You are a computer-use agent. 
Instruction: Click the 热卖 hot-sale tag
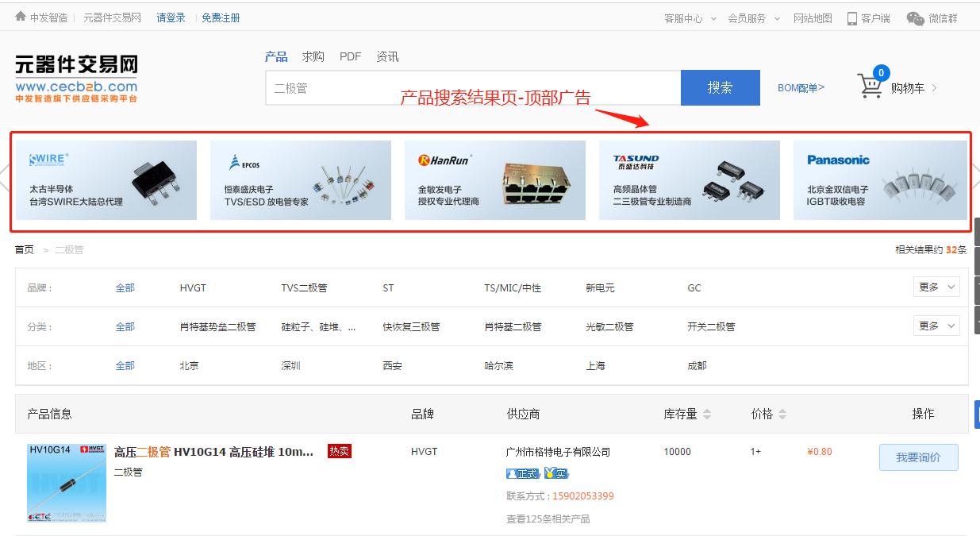(339, 451)
